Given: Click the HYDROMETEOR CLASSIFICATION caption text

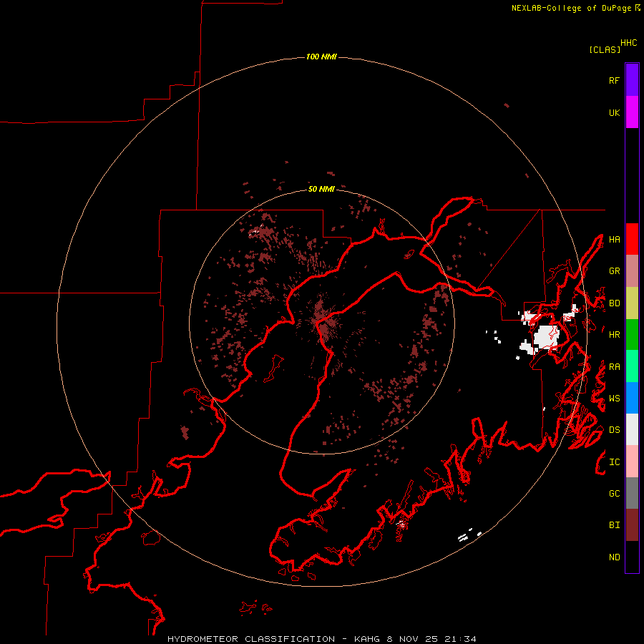Looking at the screenshot, I should (251, 639).
